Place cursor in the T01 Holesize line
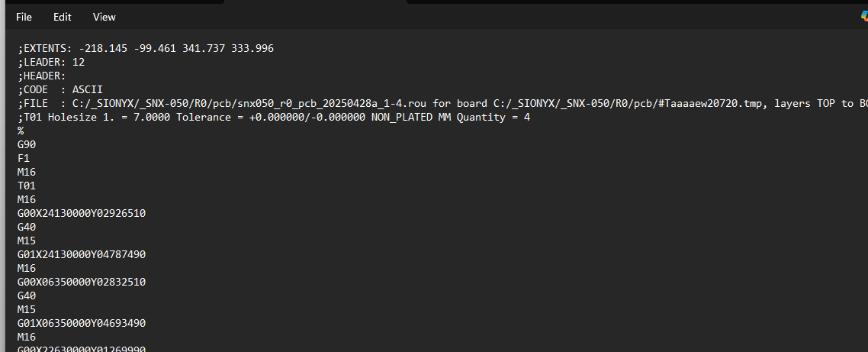 click(274, 118)
